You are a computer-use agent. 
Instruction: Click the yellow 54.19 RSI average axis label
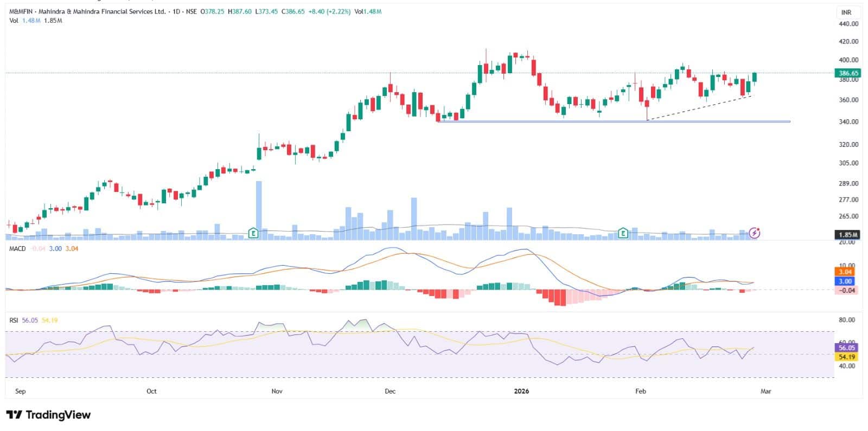[x=847, y=357]
